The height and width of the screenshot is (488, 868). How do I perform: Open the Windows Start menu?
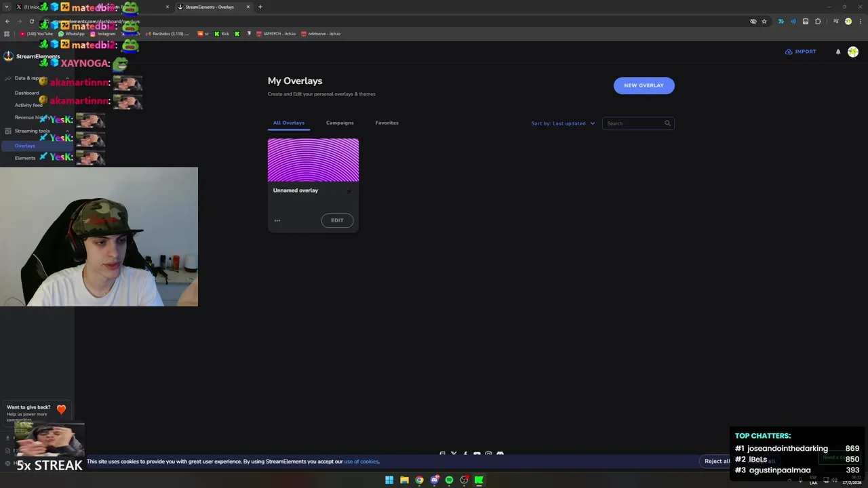click(389, 480)
